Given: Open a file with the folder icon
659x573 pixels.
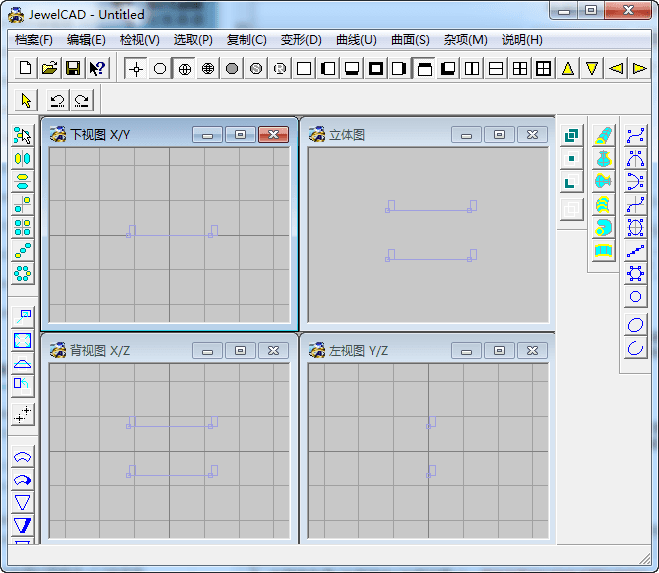Looking at the screenshot, I should (x=49, y=68).
